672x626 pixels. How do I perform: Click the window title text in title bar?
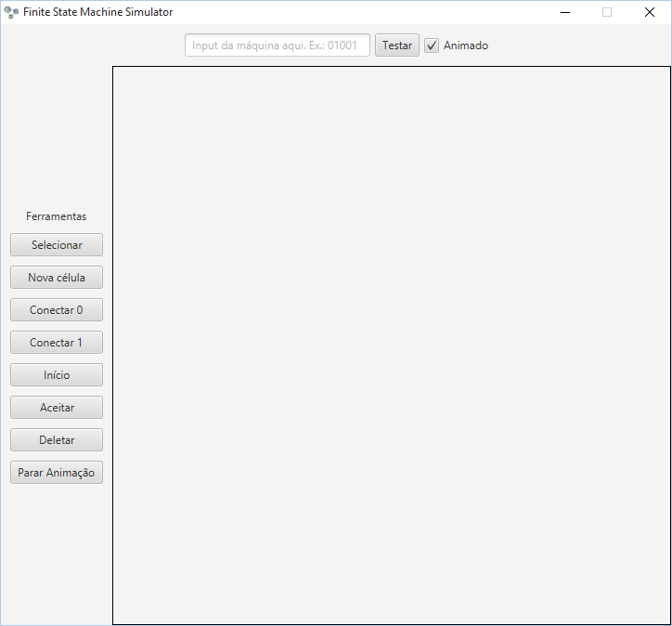click(98, 12)
